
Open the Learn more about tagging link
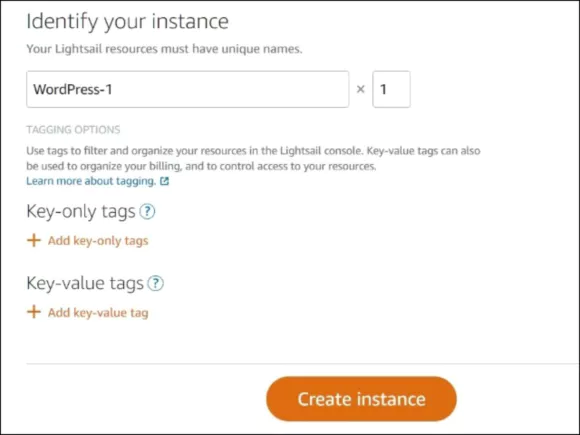(91, 181)
